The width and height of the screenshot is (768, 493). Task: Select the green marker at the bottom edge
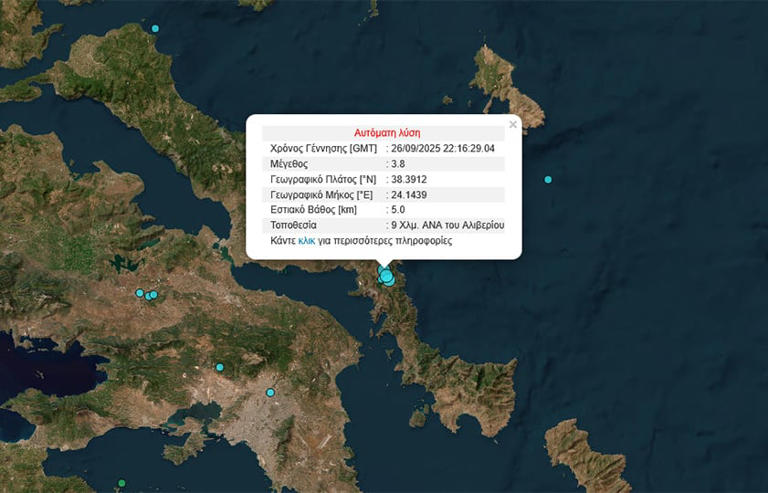coord(122,484)
